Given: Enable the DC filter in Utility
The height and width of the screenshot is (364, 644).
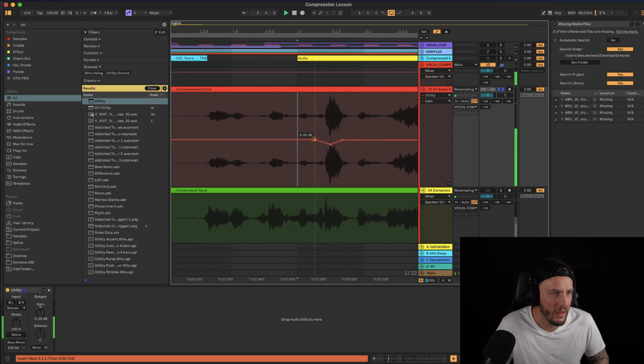Looking at the screenshot, I should (47, 347).
